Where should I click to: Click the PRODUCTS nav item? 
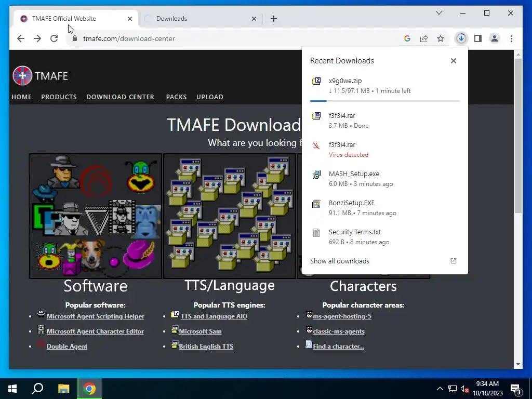click(x=59, y=97)
